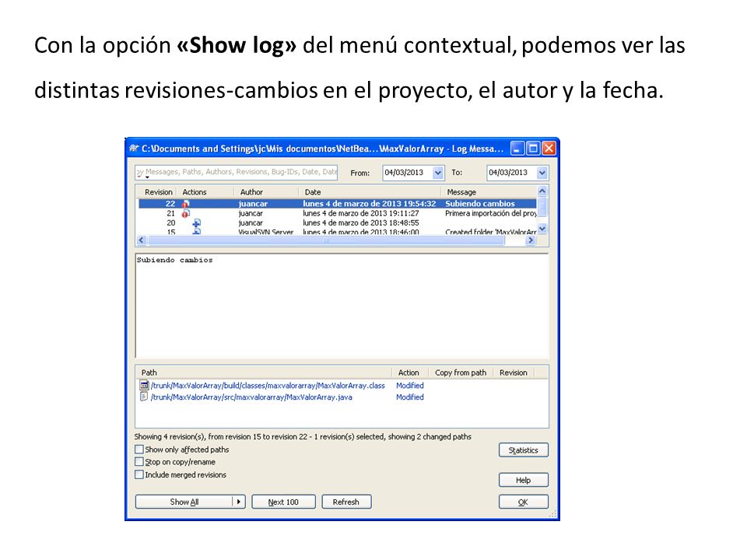The image size is (747, 560).
Task: Select revision 15 by VisualSVN Server
Action: 337,232
